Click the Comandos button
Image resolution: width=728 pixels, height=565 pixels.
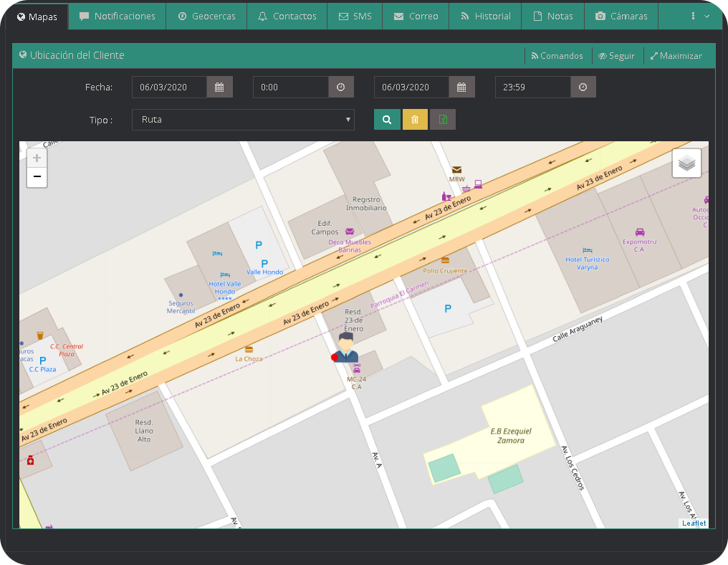pos(557,56)
